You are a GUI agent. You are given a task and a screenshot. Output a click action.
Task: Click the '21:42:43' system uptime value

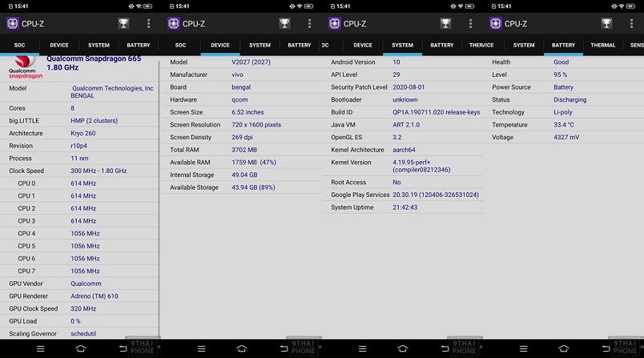tap(405, 207)
